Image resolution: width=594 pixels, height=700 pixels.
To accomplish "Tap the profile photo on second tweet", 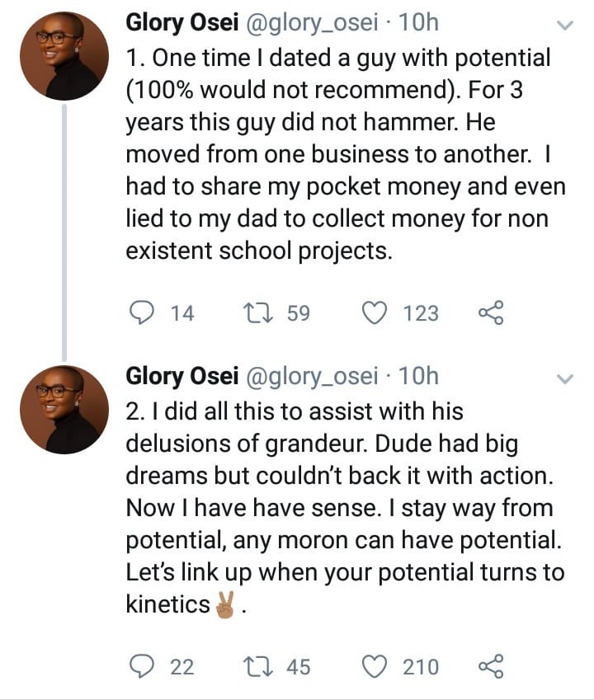I will tap(64, 409).
